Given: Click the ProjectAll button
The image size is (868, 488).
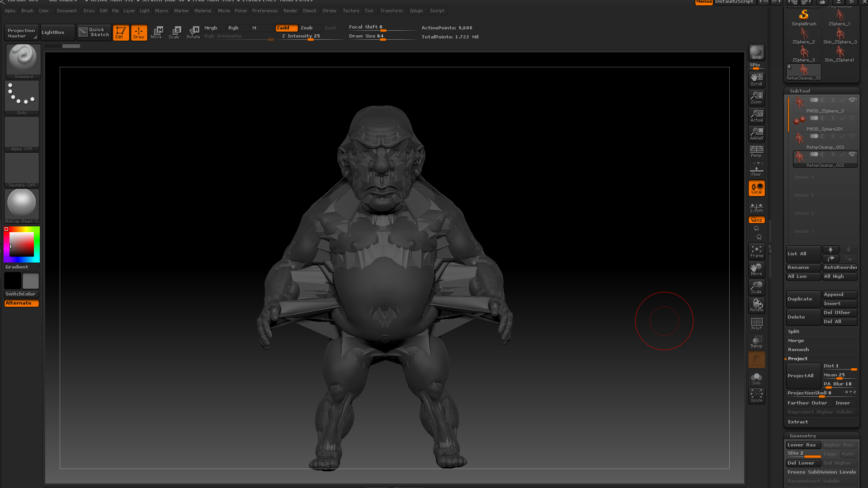Looking at the screenshot, I should pos(803,376).
